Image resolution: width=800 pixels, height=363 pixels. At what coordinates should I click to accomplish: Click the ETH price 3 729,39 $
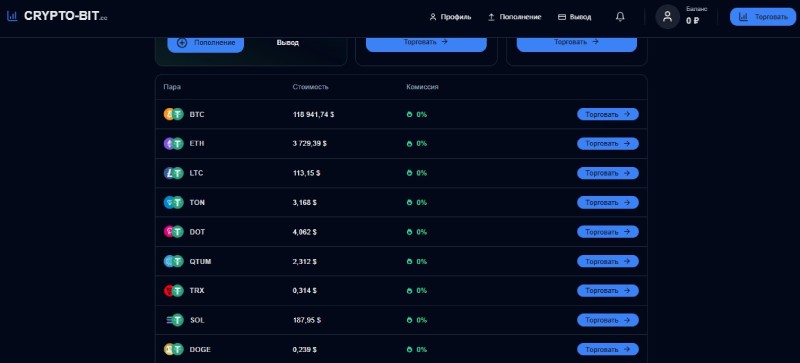310,143
